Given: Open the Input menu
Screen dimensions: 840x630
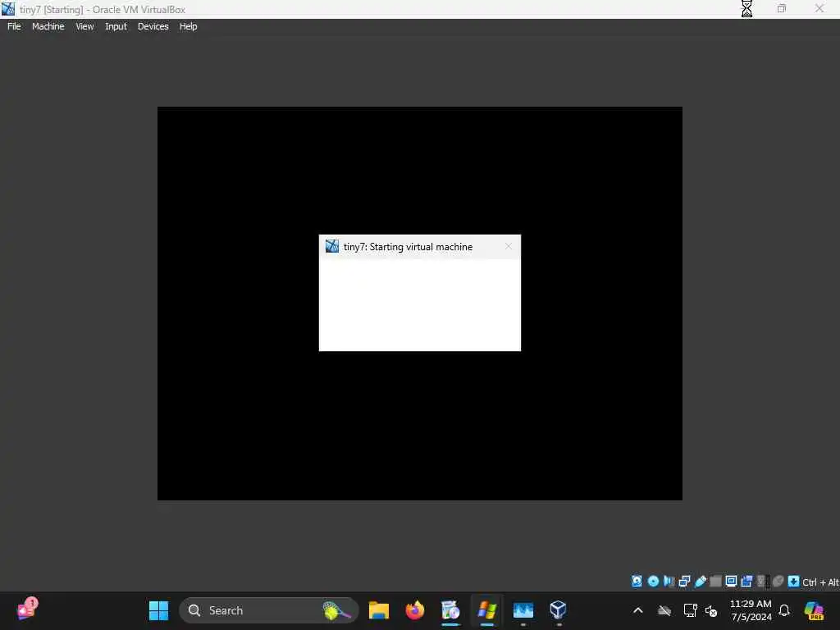Looking at the screenshot, I should click(116, 26).
